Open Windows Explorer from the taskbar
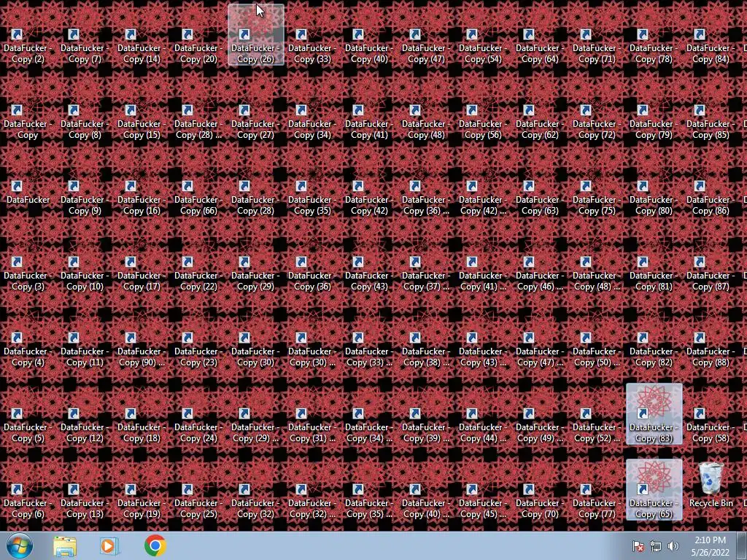This screenshot has width=747, height=560. coord(65,546)
